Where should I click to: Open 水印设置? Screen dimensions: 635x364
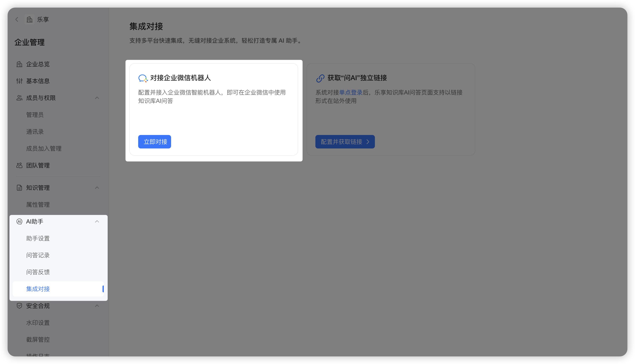click(x=58, y=323)
